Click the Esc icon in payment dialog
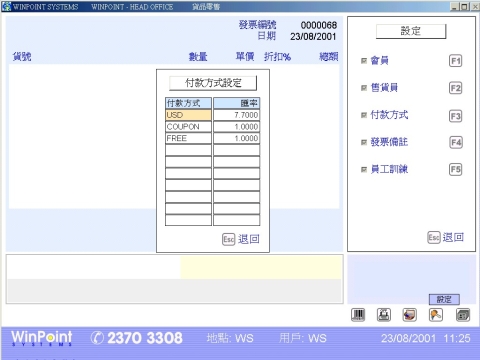Image resolution: width=480 pixels, height=360 pixels. tap(229, 239)
